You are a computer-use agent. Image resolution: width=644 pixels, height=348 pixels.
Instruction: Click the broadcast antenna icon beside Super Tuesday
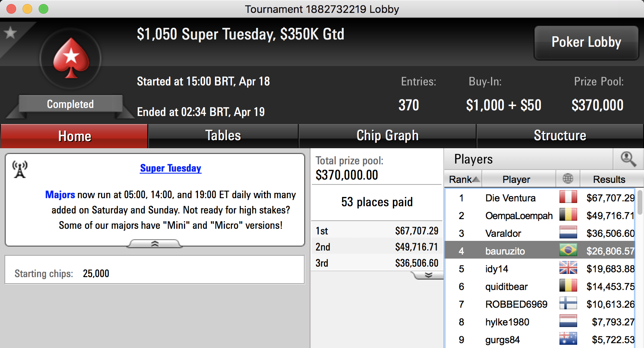pos(20,169)
